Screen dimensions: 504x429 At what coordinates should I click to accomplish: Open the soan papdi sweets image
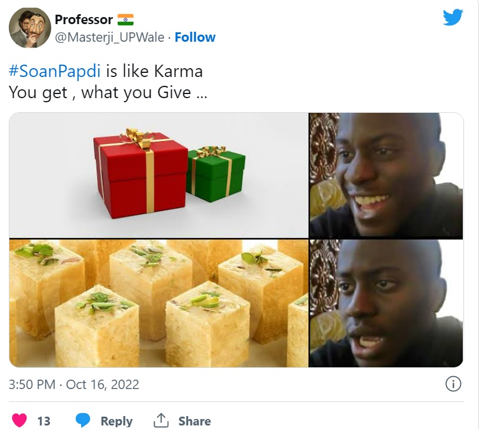pos(159,303)
